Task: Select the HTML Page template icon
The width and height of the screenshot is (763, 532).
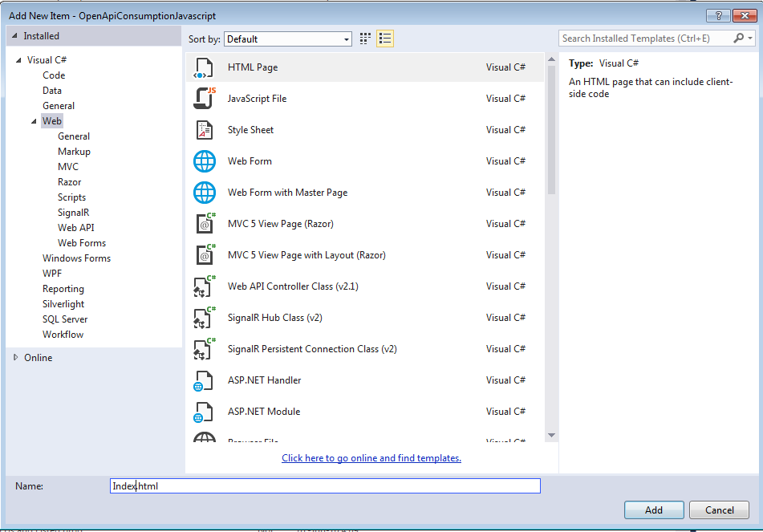Action: click(205, 67)
